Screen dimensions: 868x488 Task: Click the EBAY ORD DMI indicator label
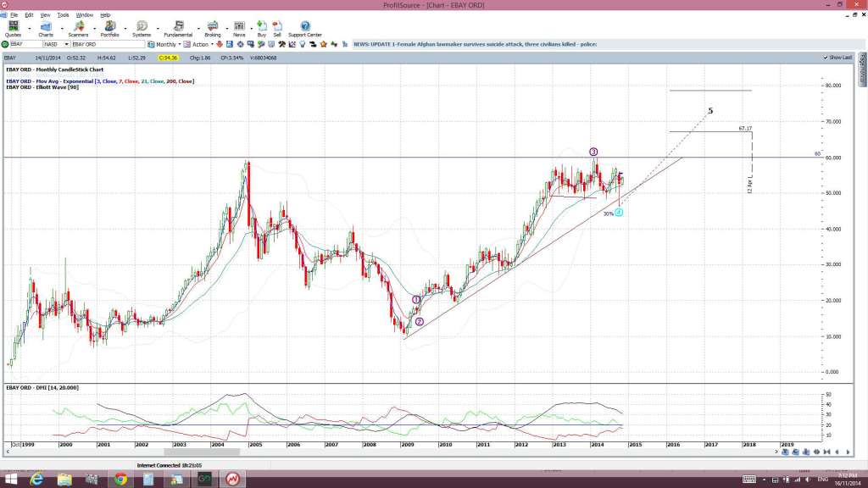tap(42, 388)
